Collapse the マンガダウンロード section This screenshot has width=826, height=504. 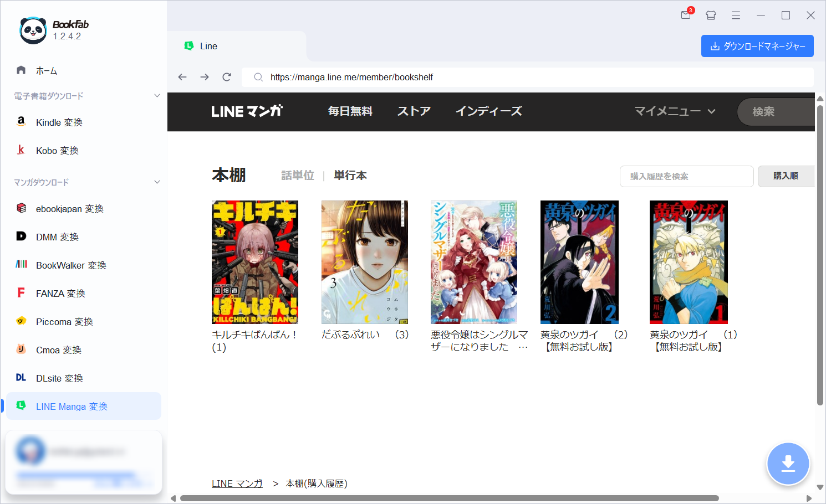point(157,182)
